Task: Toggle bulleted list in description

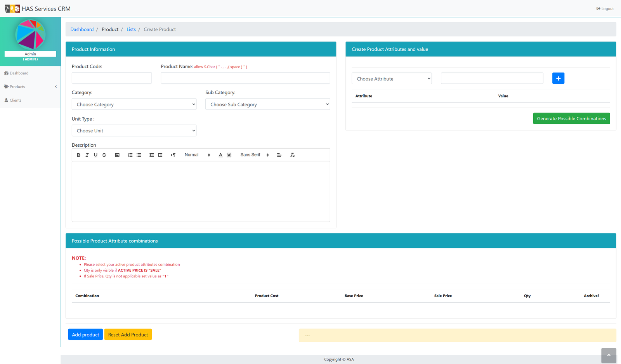Action: pos(139,155)
